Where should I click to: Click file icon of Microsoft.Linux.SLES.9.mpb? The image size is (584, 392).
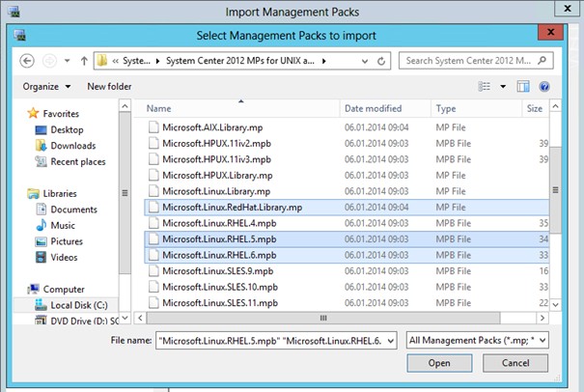pos(153,271)
